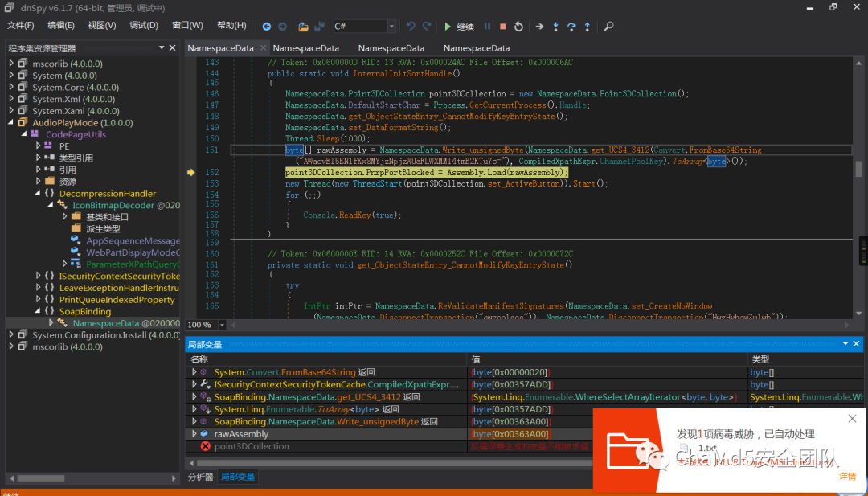Expand the 类型引用 node
This screenshot has height=496, width=868.
click(x=39, y=158)
